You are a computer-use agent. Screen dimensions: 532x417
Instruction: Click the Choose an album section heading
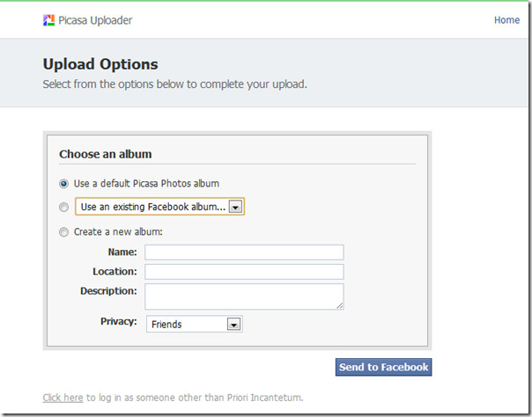[105, 154]
